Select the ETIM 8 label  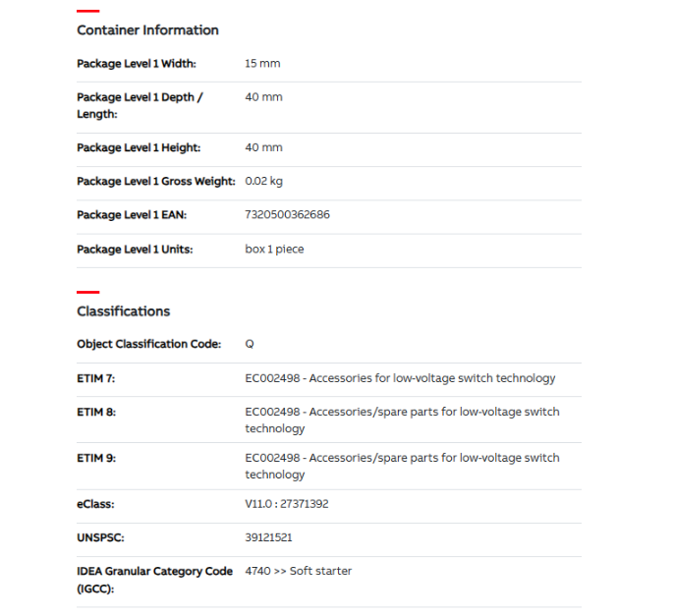coord(96,413)
